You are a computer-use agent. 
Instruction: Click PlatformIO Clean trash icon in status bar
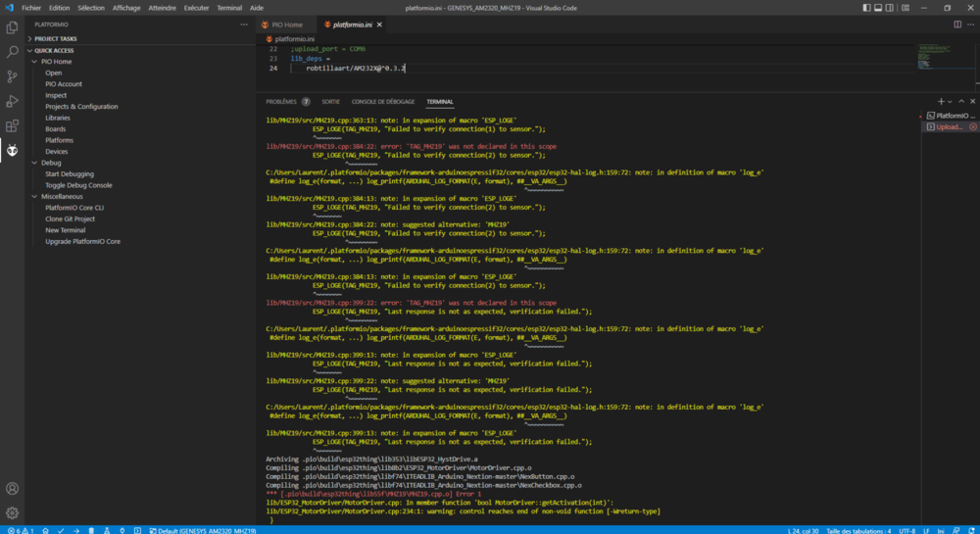91,530
